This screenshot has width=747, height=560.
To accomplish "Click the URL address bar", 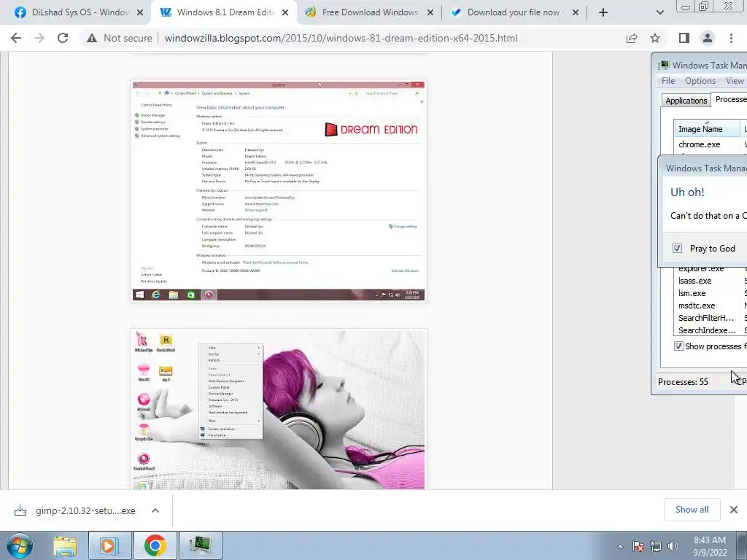I will tap(341, 38).
